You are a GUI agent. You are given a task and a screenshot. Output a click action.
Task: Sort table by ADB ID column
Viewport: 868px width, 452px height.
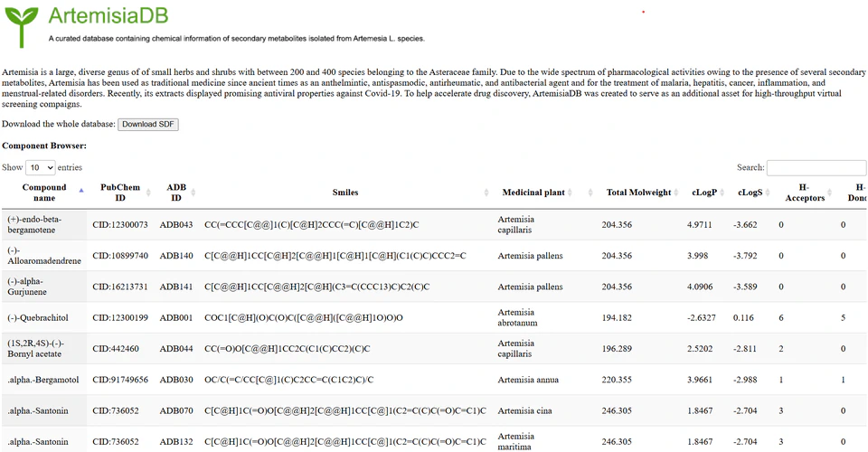pyautogui.click(x=176, y=193)
